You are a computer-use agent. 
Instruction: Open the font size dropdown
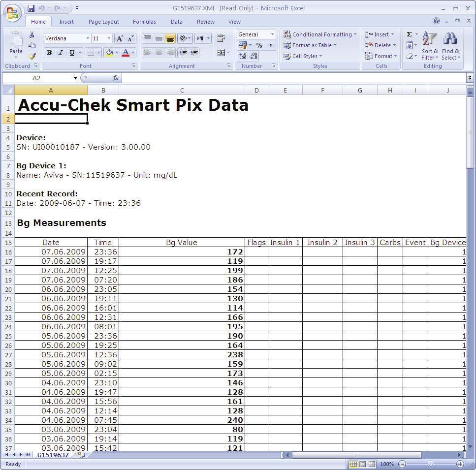tap(109, 38)
